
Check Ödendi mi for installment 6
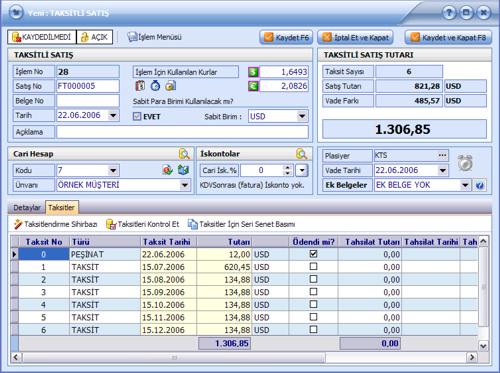point(313,330)
